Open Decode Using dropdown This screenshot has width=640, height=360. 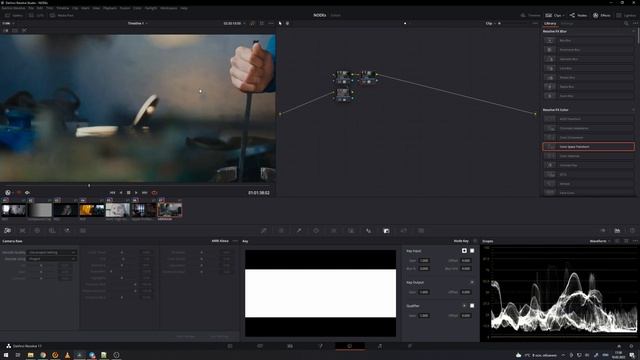coord(51,259)
